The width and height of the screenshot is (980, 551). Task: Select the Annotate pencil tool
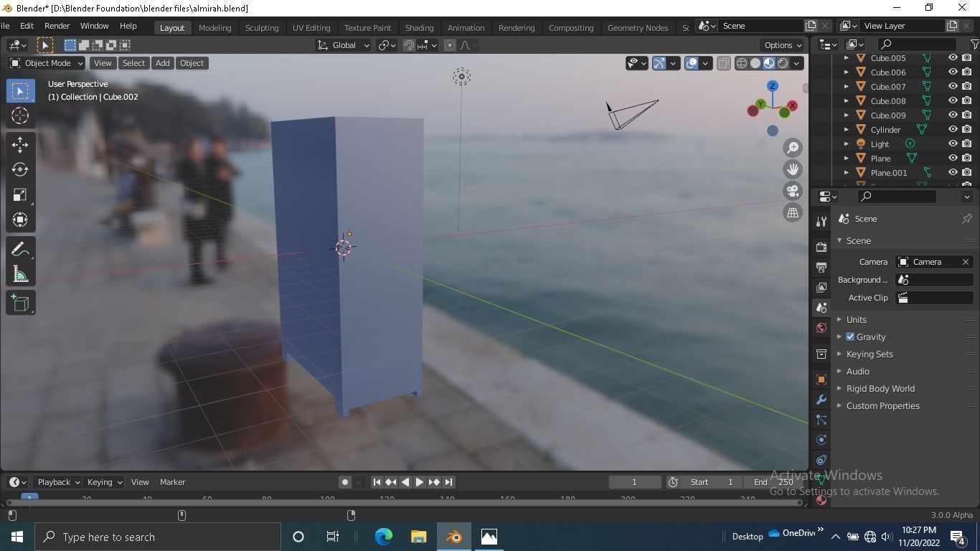coord(20,249)
